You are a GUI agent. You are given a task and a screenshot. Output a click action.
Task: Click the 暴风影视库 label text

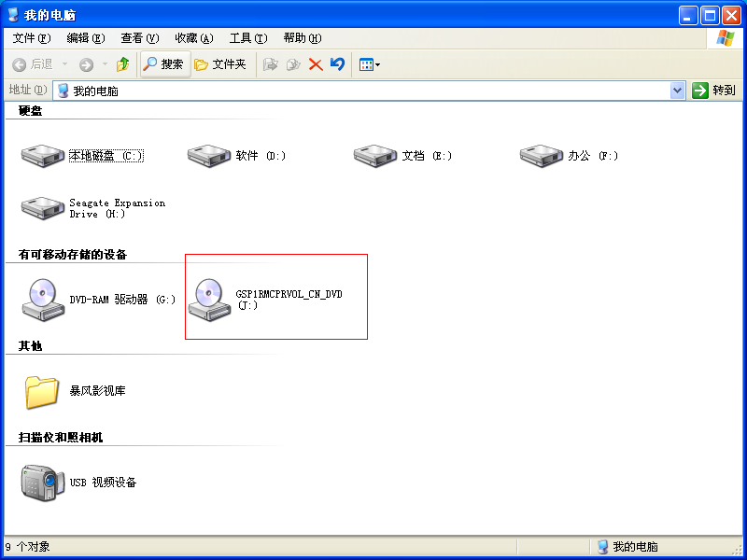tap(98, 391)
